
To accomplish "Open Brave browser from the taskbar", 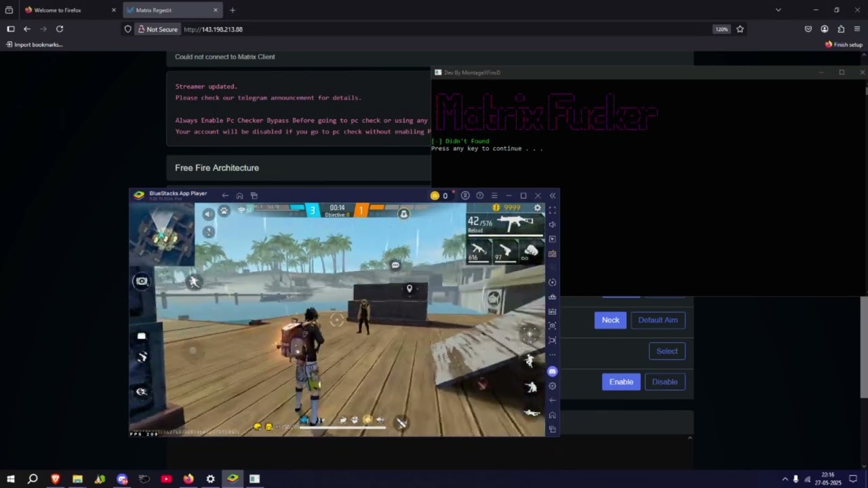I will pyautogui.click(x=56, y=479).
